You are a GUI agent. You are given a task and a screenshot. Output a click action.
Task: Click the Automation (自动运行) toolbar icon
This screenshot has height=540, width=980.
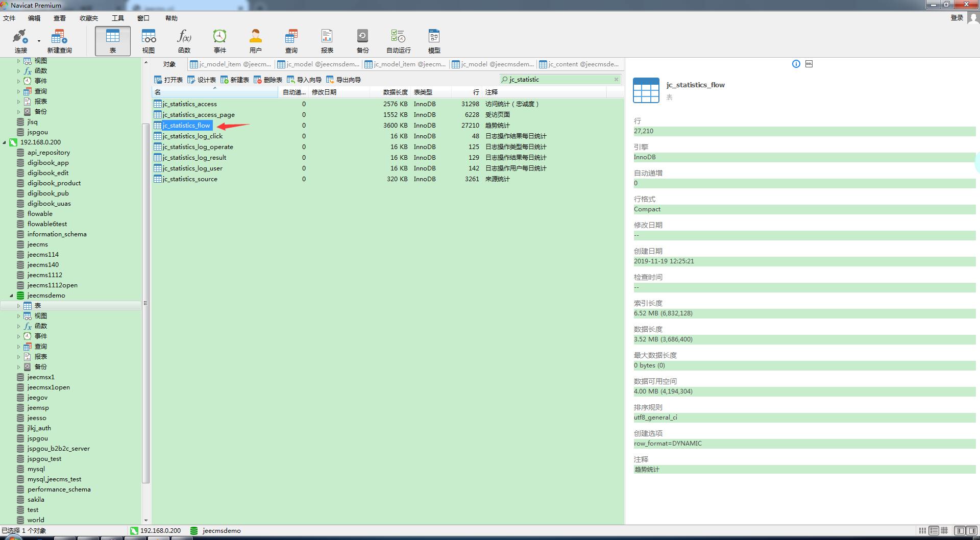(398, 41)
